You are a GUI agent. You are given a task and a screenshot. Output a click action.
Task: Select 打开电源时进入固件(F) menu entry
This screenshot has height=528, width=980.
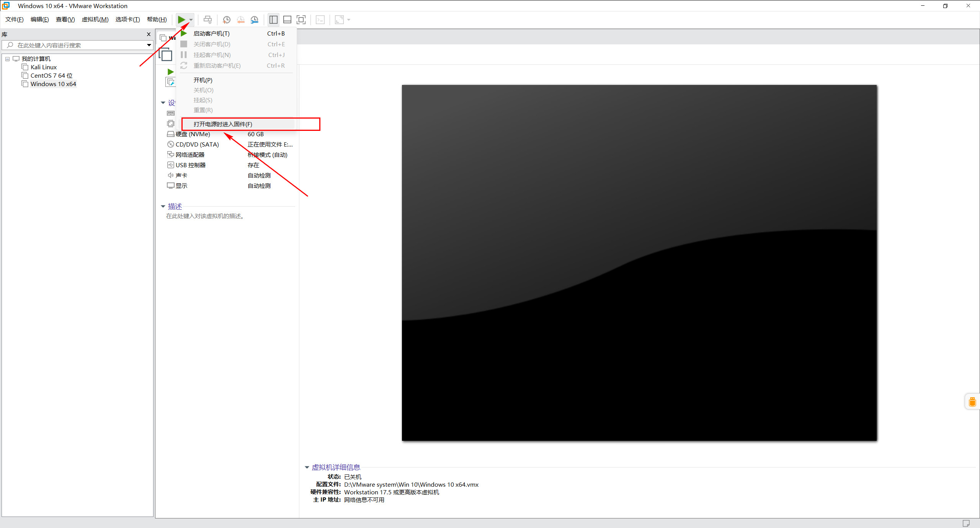click(x=223, y=124)
